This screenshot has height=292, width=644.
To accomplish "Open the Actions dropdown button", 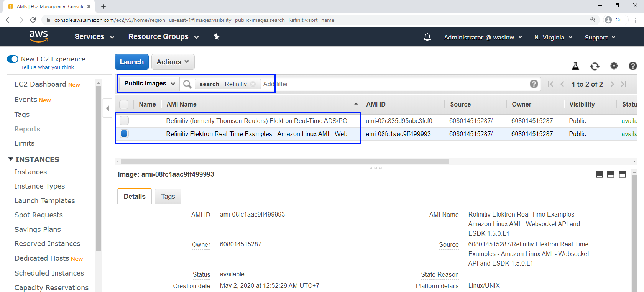I will pyautogui.click(x=173, y=62).
